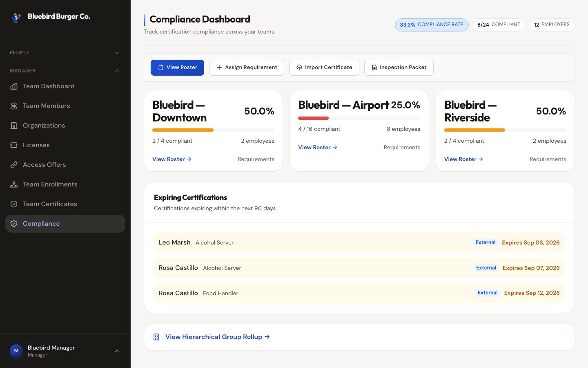
Task: Click the Bluebird Manager name in footer
Action: click(51, 348)
